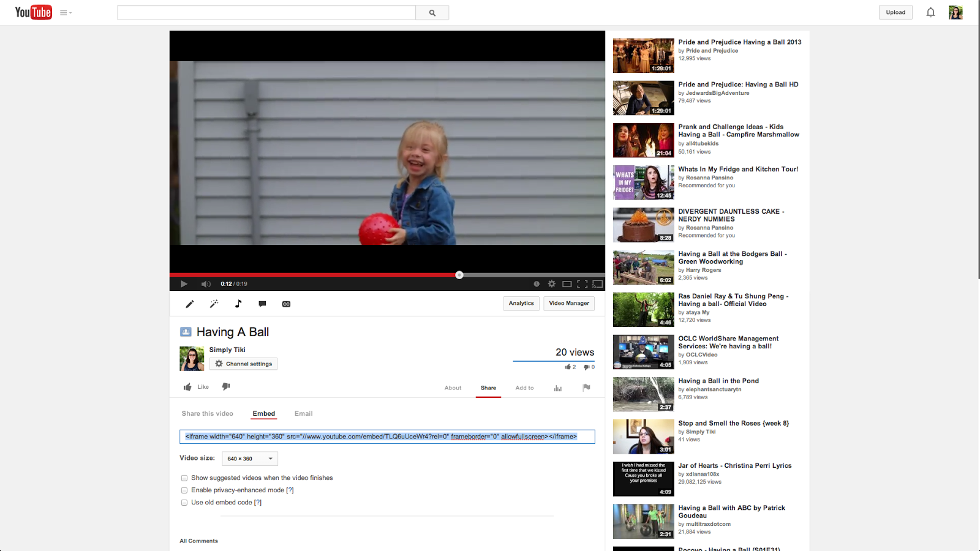Switch to the About tab
This screenshot has height=551, width=980.
(453, 388)
